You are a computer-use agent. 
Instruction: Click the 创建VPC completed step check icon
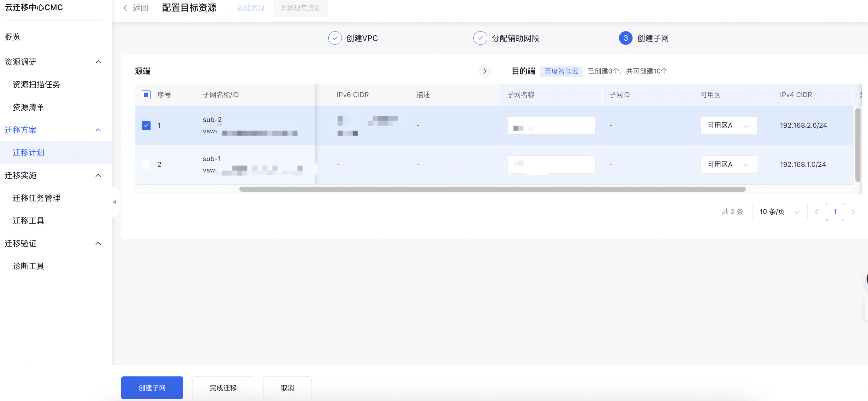tap(335, 38)
